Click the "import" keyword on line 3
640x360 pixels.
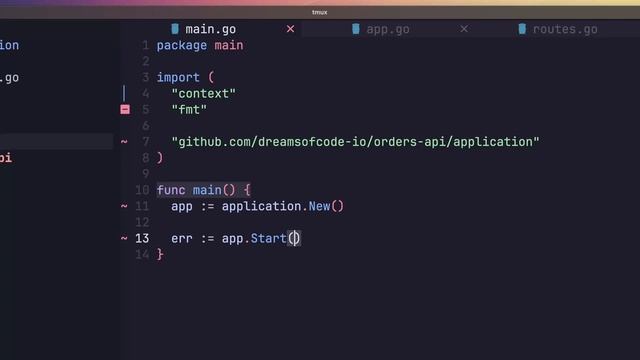coord(178,77)
